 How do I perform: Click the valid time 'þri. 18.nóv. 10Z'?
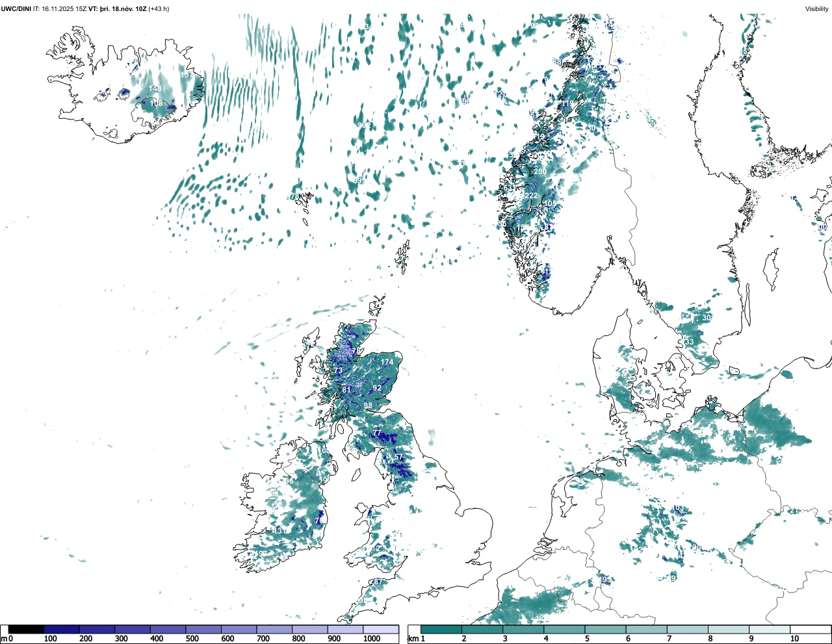tap(123, 8)
